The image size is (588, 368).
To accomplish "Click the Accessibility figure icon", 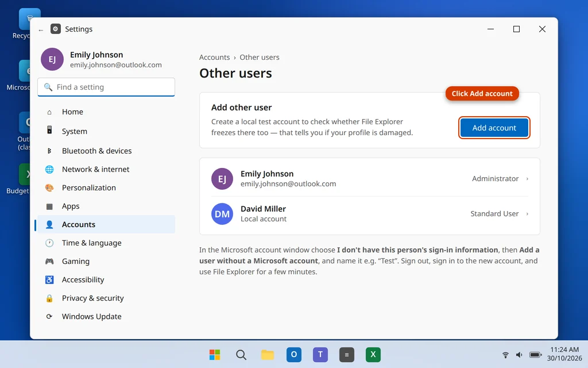I will pos(49,280).
